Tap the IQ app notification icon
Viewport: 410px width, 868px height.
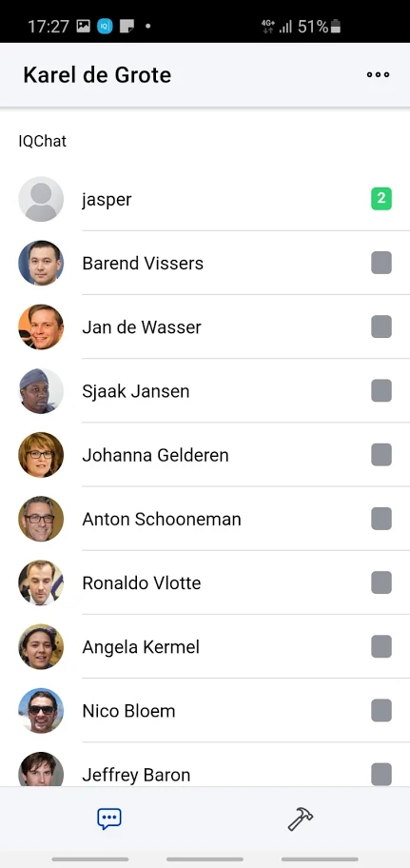[x=106, y=26]
